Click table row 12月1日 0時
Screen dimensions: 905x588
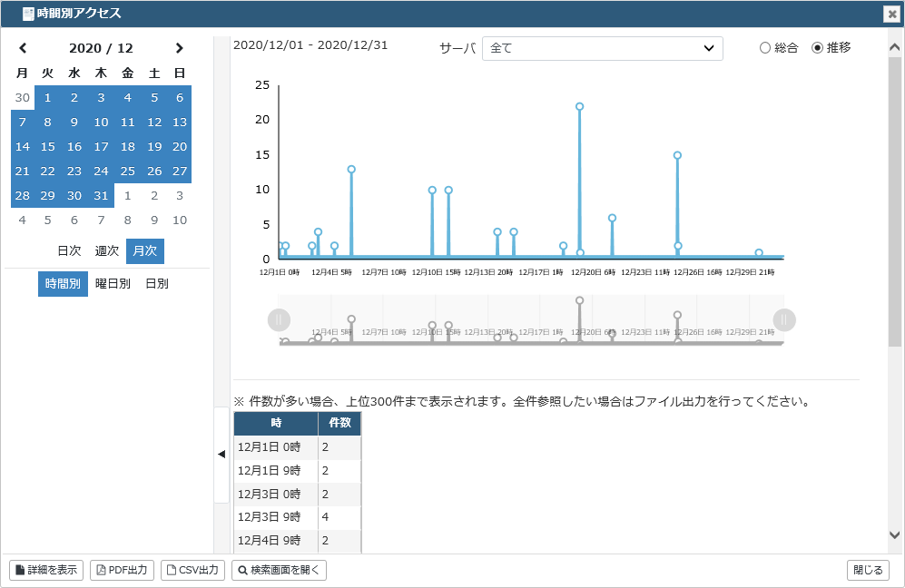pos(298,447)
